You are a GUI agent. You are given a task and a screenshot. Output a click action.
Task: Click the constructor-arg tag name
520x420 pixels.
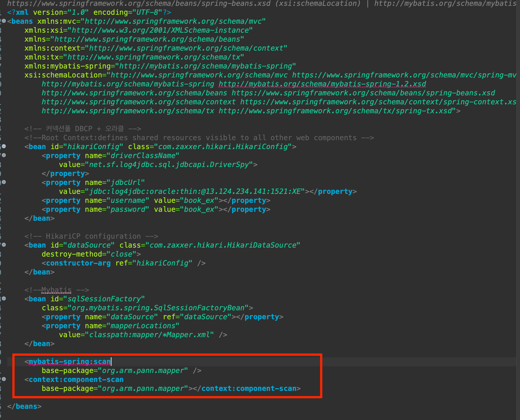coord(78,263)
